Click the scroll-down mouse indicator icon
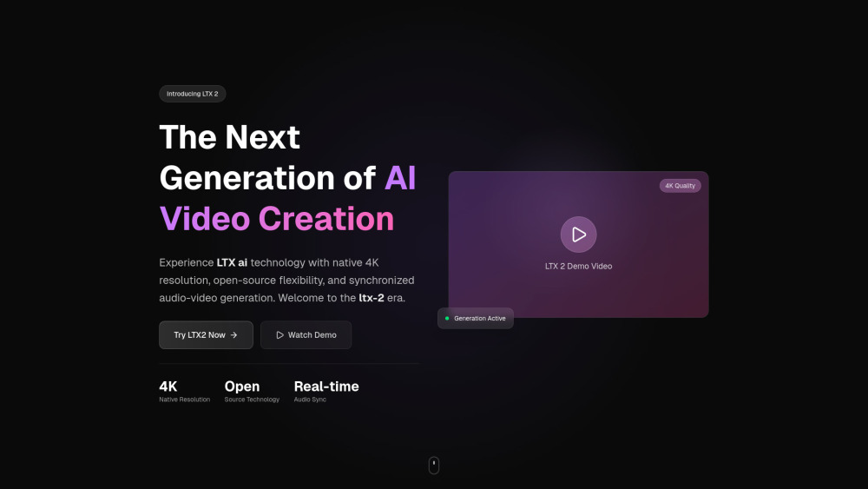 pyautogui.click(x=434, y=466)
